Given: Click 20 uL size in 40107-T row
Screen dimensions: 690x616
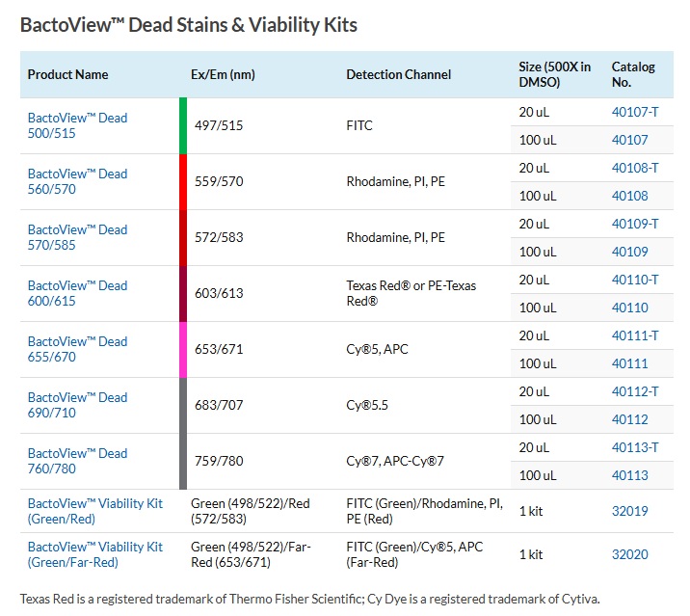Looking at the screenshot, I should click(x=534, y=112).
